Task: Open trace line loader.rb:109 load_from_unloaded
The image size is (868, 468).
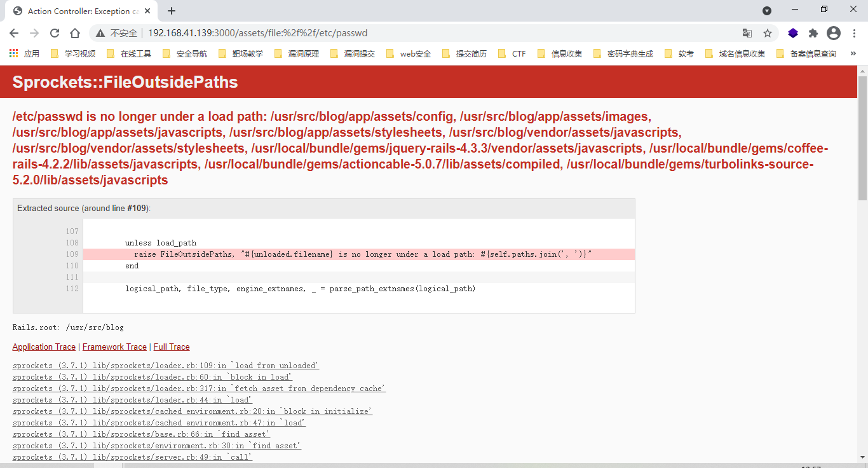Action: coord(166,366)
